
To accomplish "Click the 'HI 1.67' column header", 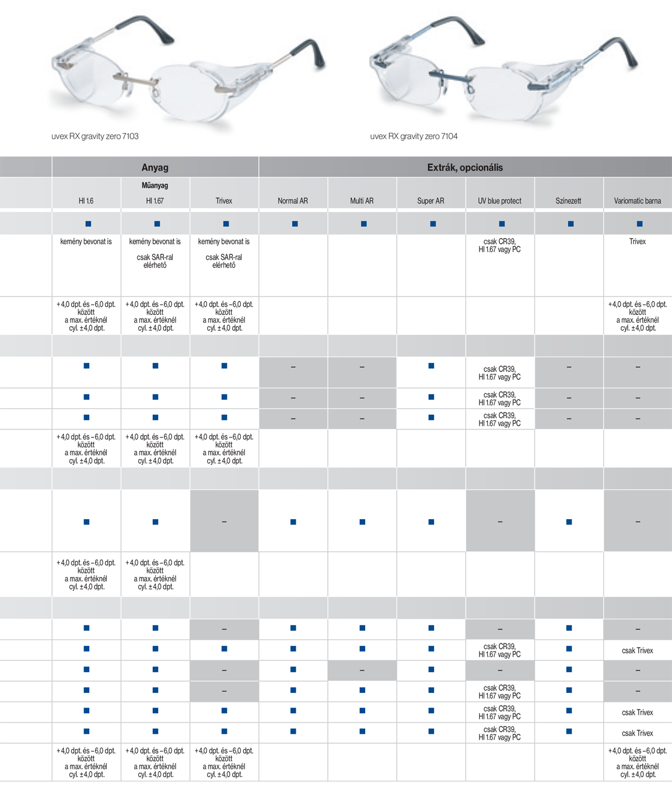I will coord(155,201).
